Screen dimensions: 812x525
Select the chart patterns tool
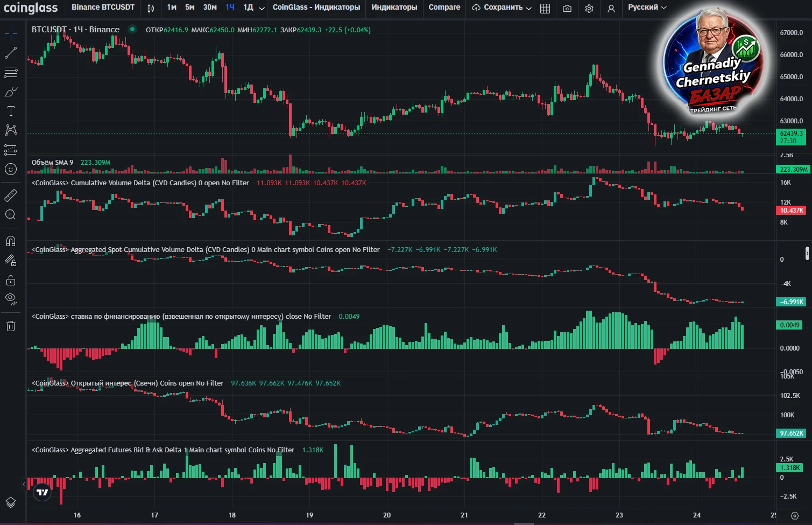tap(11, 130)
